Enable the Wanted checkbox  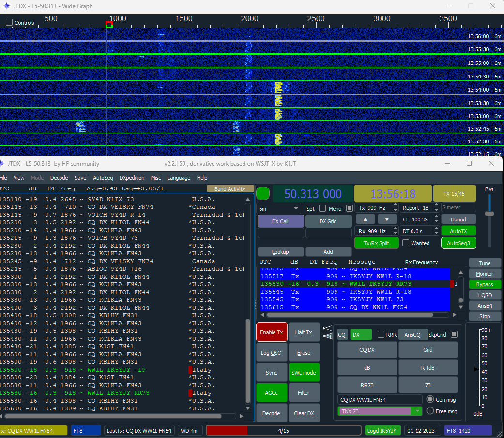click(406, 243)
